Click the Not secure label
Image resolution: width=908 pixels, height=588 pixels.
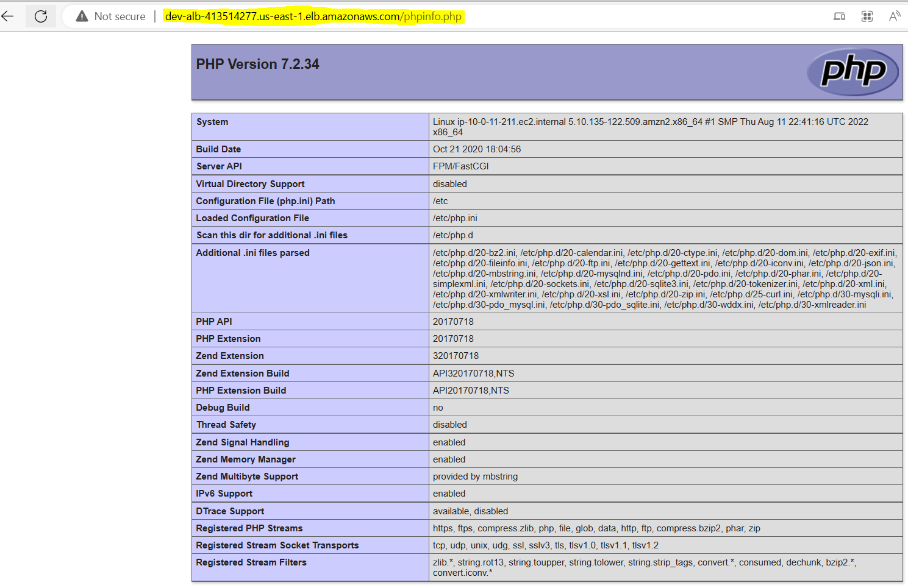pyautogui.click(x=120, y=16)
